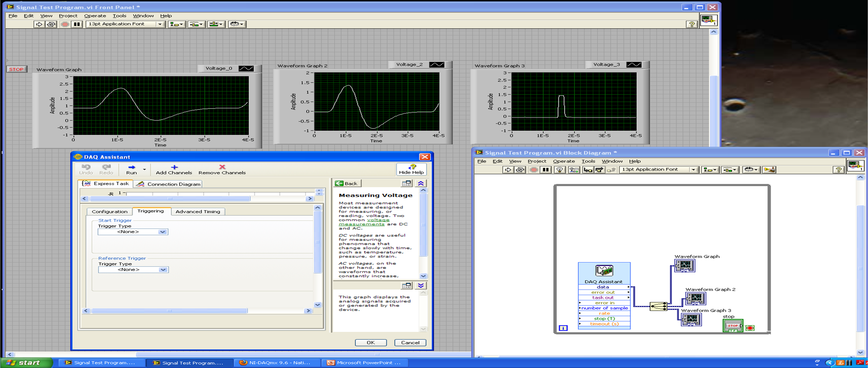
Task: Open Resize Objects dropdown in Front Panel
Action: [216, 24]
